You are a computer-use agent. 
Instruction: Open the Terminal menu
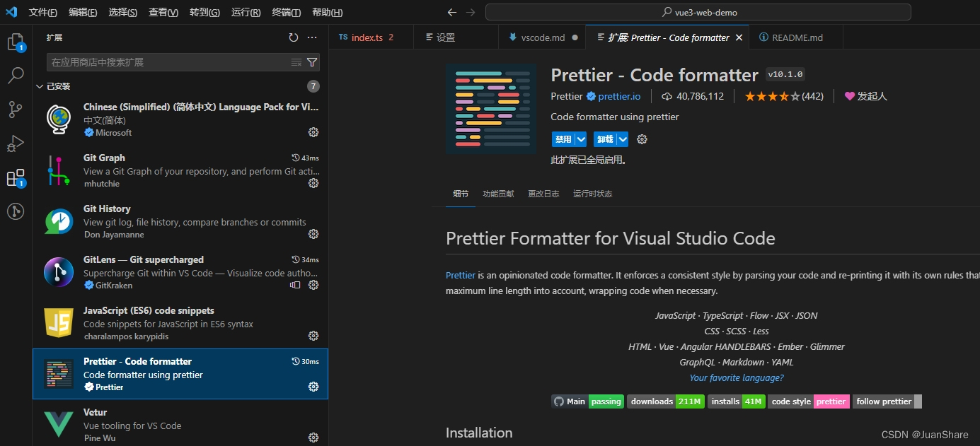pyautogui.click(x=286, y=13)
